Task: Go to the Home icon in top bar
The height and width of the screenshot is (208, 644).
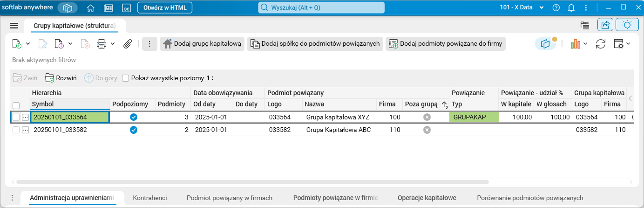Action: 91,8
